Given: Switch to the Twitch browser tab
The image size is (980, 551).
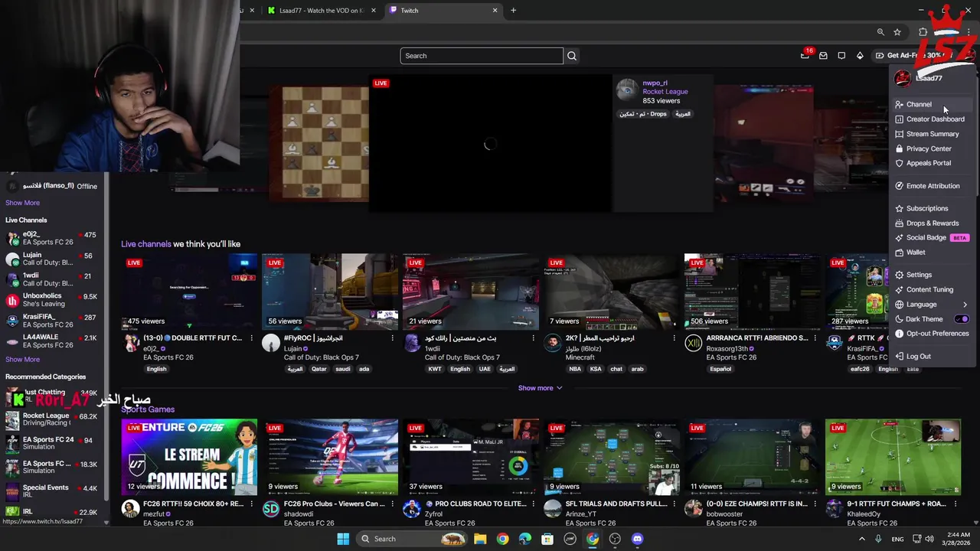Looking at the screenshot, I should point(443,11).
